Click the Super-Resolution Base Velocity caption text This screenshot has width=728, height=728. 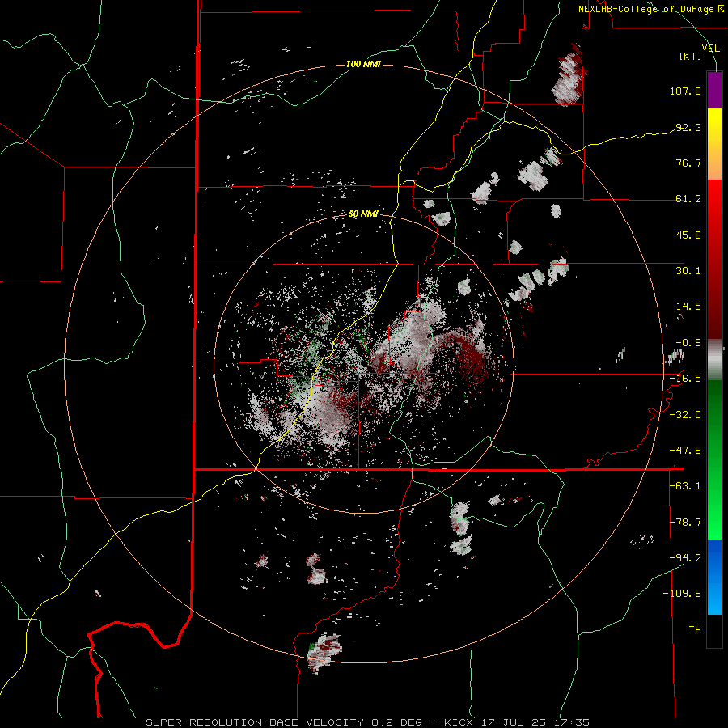(x=368, y=722)
